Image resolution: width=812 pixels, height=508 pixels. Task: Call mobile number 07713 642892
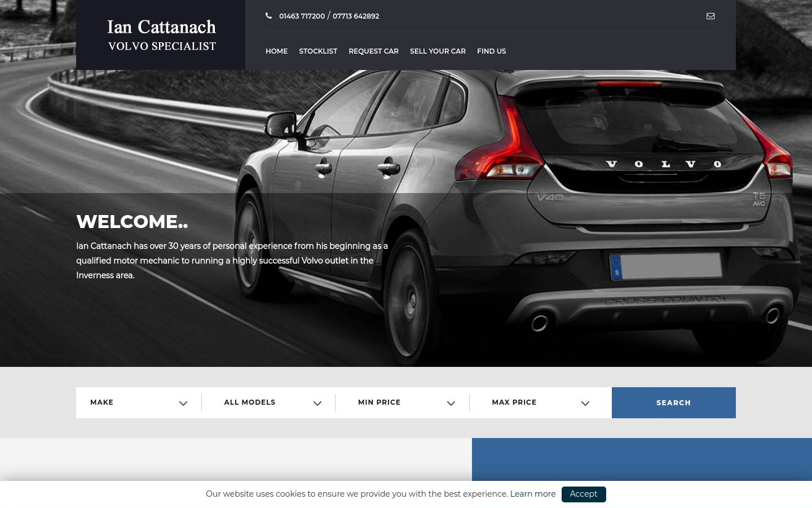point(356,16)
